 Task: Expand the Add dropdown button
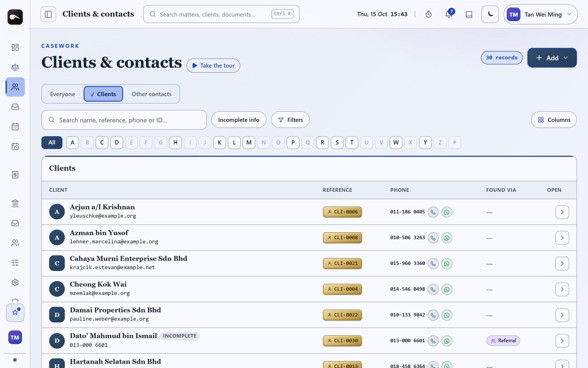552,58
